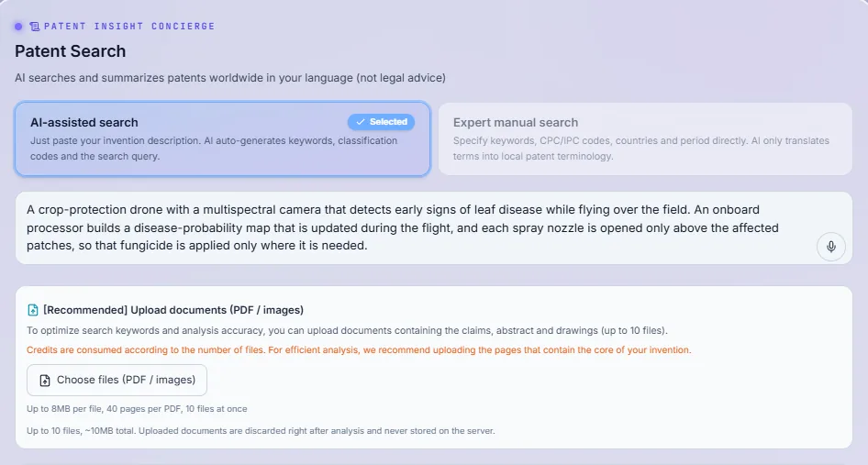Open the Choose files (PDF / images) picker
This screenshot has height=465, width=868.
(117, 380)
